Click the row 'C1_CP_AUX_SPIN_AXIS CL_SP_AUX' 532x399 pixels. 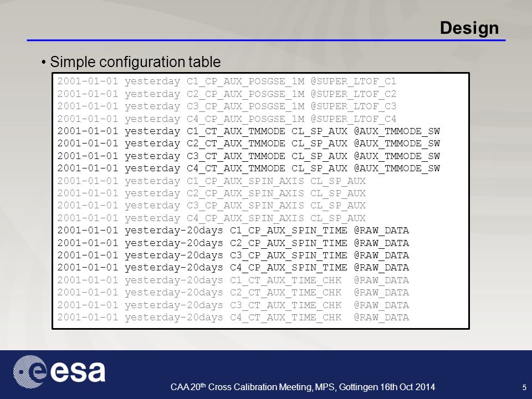(211, 181)
